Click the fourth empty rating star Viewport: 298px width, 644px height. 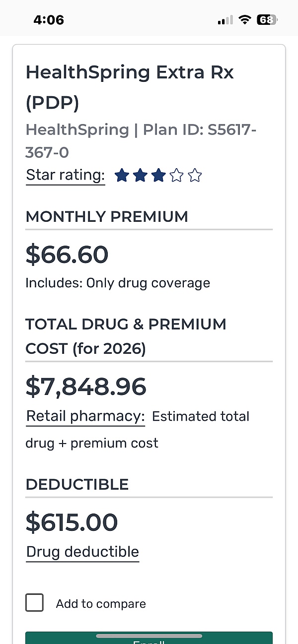[x=177, y=176]
